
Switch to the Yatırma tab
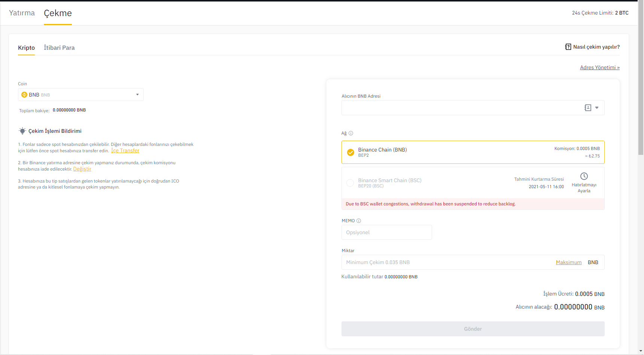click(x=22, y=13)
